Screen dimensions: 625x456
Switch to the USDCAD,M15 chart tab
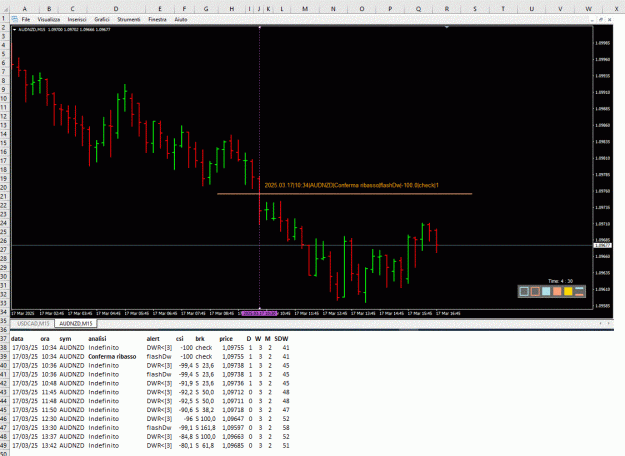(x=33, y=323)
